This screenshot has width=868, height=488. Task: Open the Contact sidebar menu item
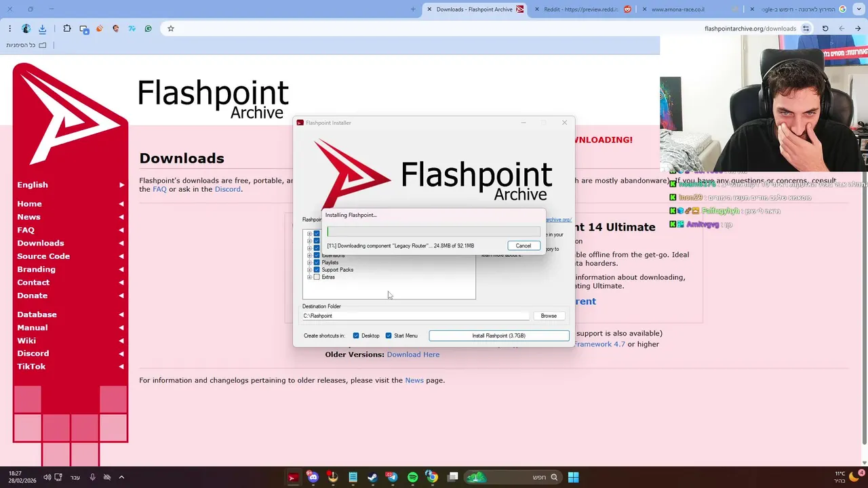click(71, 282)
